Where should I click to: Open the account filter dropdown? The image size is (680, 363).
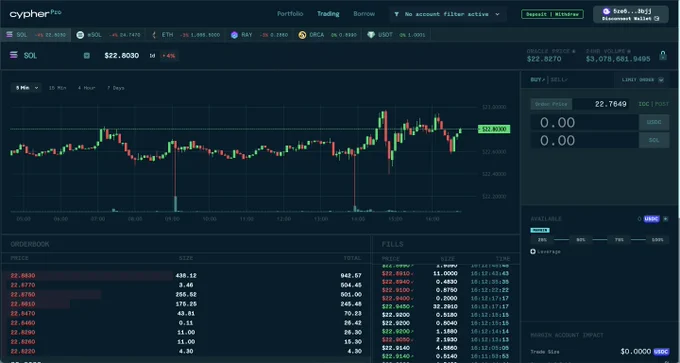click(448, 14)
